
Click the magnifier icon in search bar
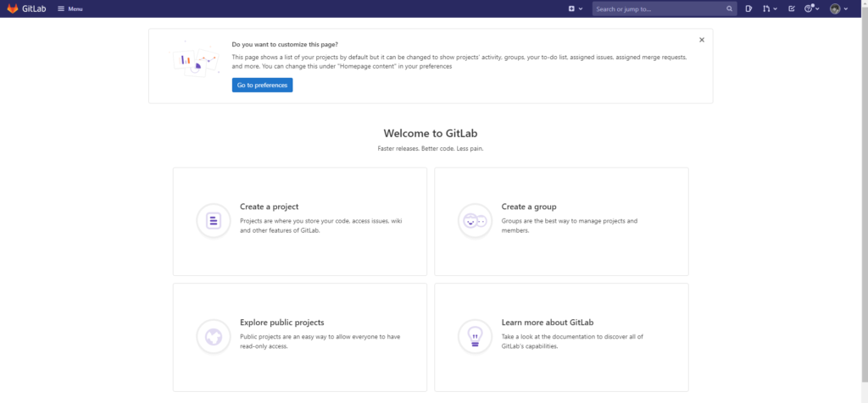click(730, 8)
